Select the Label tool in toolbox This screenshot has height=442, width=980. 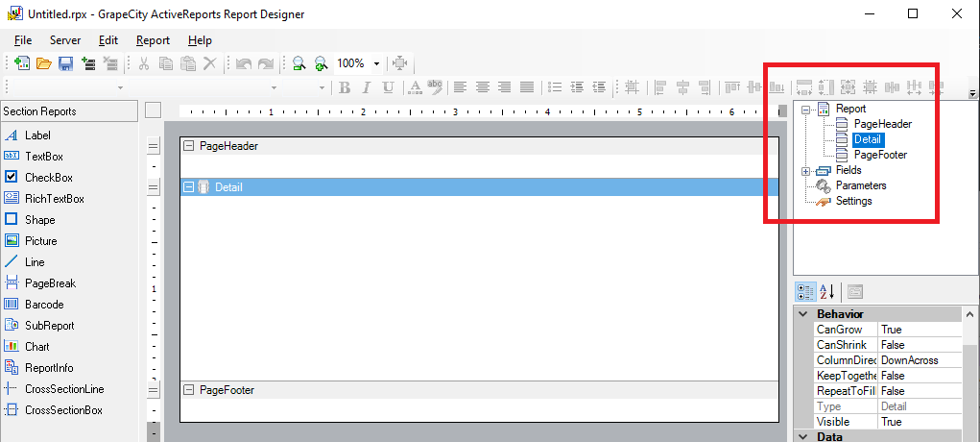pyautogui.click(x=28, y=135)
